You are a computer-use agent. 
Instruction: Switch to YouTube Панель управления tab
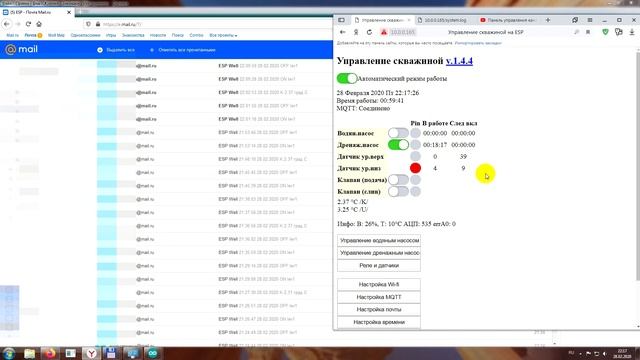(x=508, y=20)
